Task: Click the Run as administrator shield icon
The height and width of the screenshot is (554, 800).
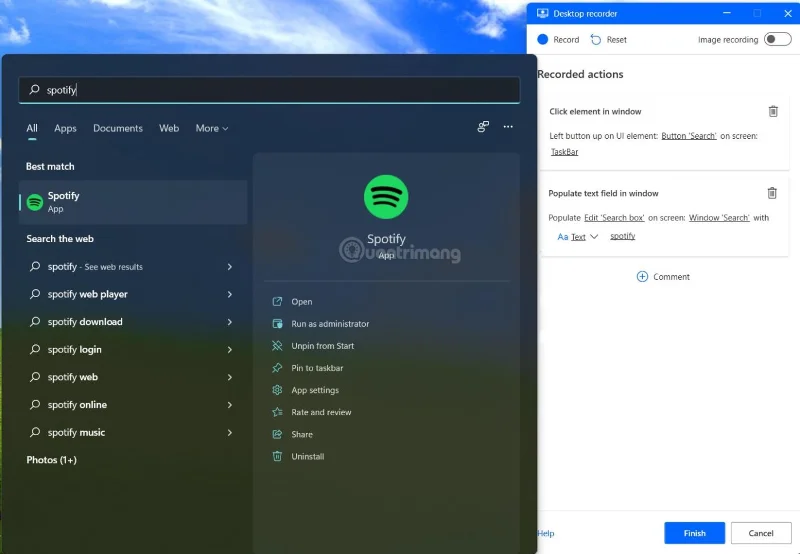Action: (x=277, y=323)
